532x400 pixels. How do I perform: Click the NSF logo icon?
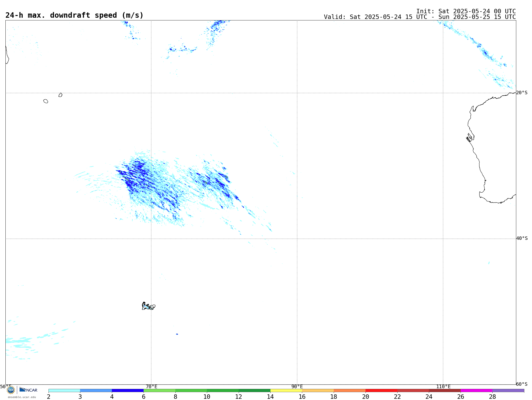click(x=11, y=390)
